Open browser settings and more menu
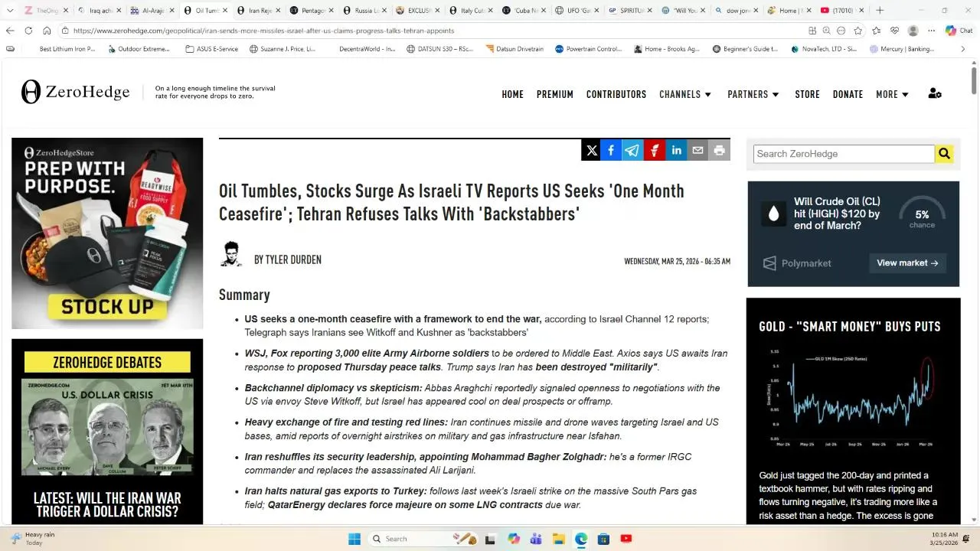This screenshot has height=551, width=980. pyautogui.click(x=932, y=31)
